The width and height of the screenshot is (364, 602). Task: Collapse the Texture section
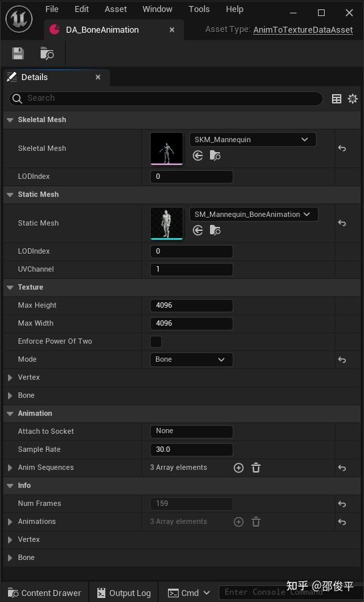click(11, 287)
